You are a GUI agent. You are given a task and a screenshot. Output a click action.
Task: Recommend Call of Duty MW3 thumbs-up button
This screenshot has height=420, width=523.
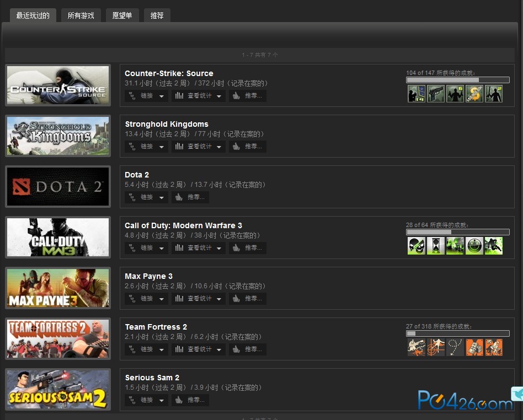coord(248,248)
